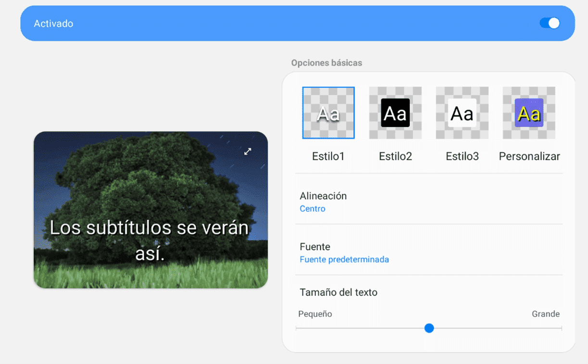
Task: Select the Estilo1 caption style preview
Action: click(x=328, y=113)
